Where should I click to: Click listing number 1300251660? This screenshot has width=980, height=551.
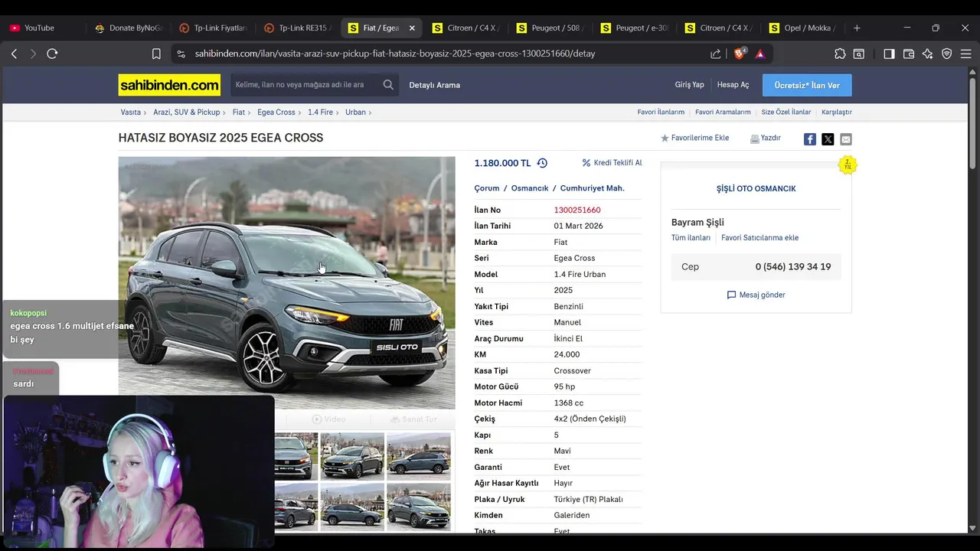(x=577, y=210)
